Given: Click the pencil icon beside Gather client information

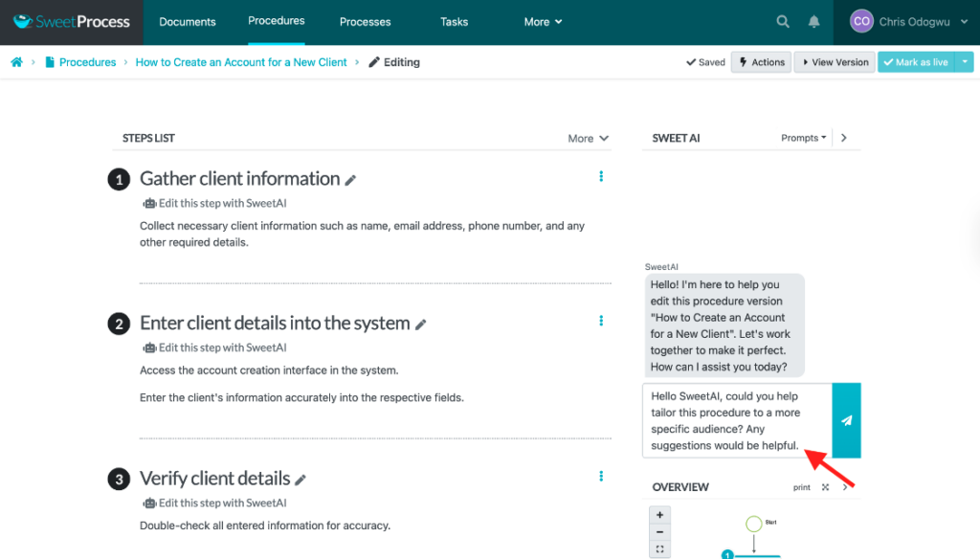Looking at the screenshot, I should click(350, 180).
